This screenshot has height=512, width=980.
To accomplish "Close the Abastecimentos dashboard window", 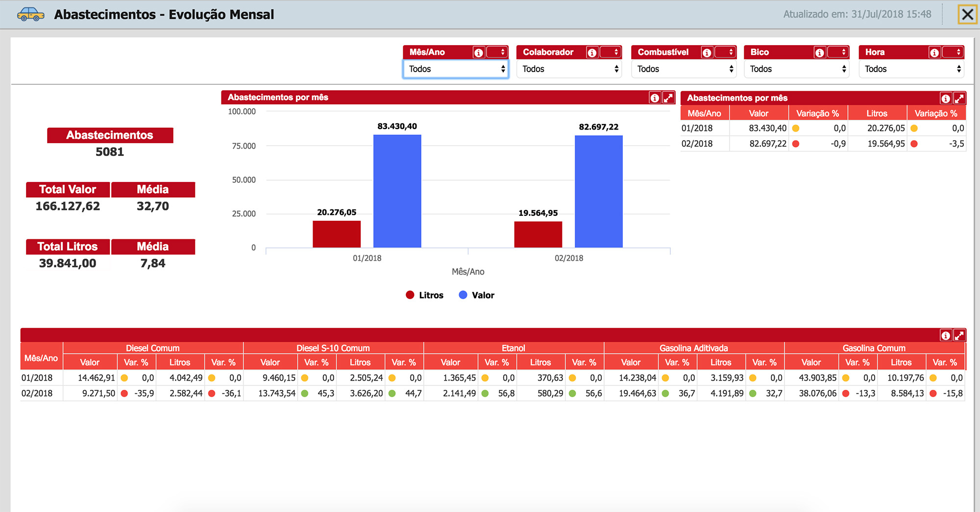I will (967, 14).
